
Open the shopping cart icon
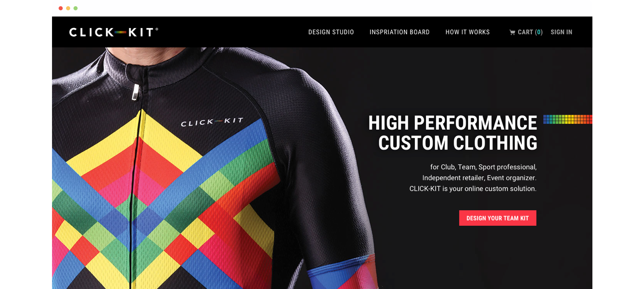click(512, 32)
